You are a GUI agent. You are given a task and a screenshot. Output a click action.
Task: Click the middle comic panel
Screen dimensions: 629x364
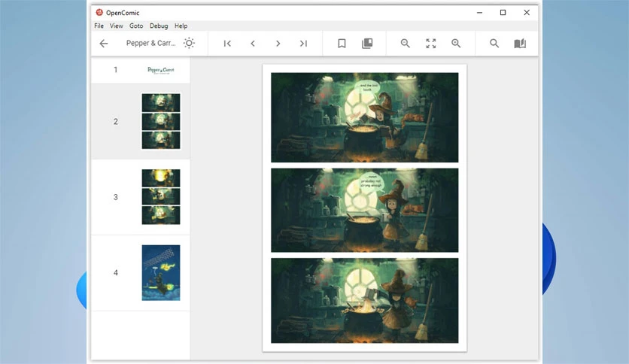pos(365,210)
